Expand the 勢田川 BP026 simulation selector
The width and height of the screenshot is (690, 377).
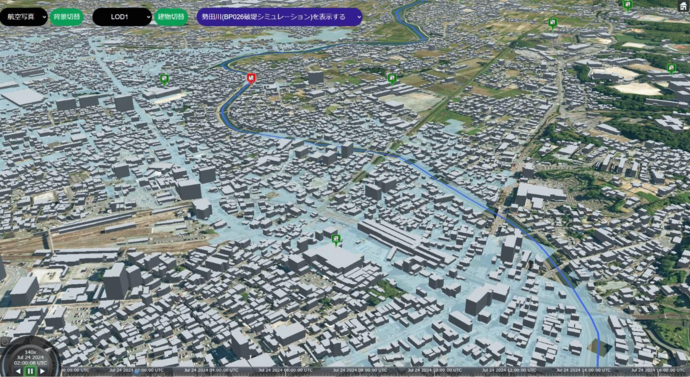(x=279, y=17)
